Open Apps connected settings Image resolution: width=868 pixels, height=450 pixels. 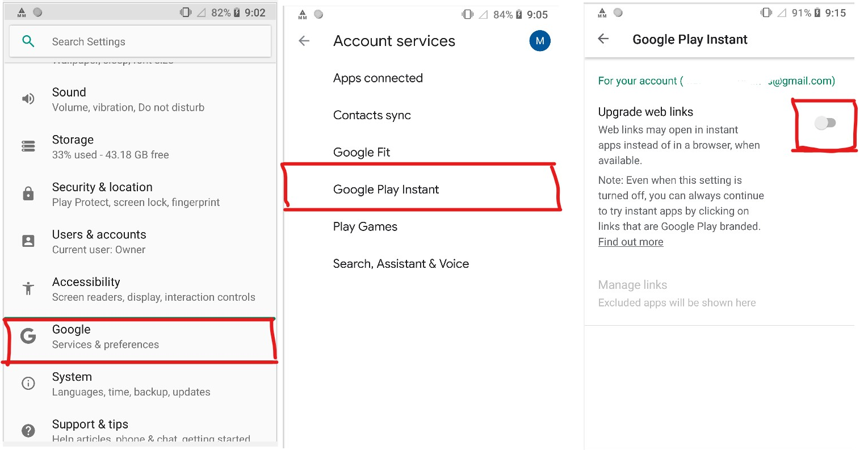(378, 78)
